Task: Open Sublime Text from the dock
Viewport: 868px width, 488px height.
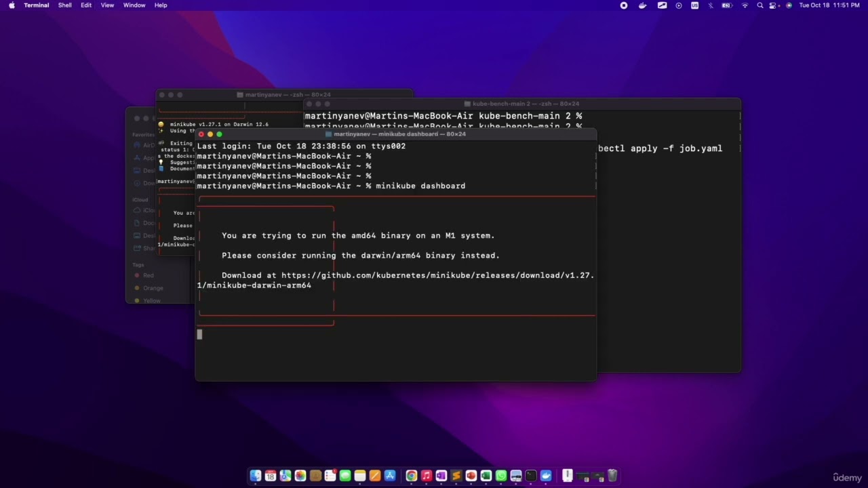Action: tap(456, 476)
